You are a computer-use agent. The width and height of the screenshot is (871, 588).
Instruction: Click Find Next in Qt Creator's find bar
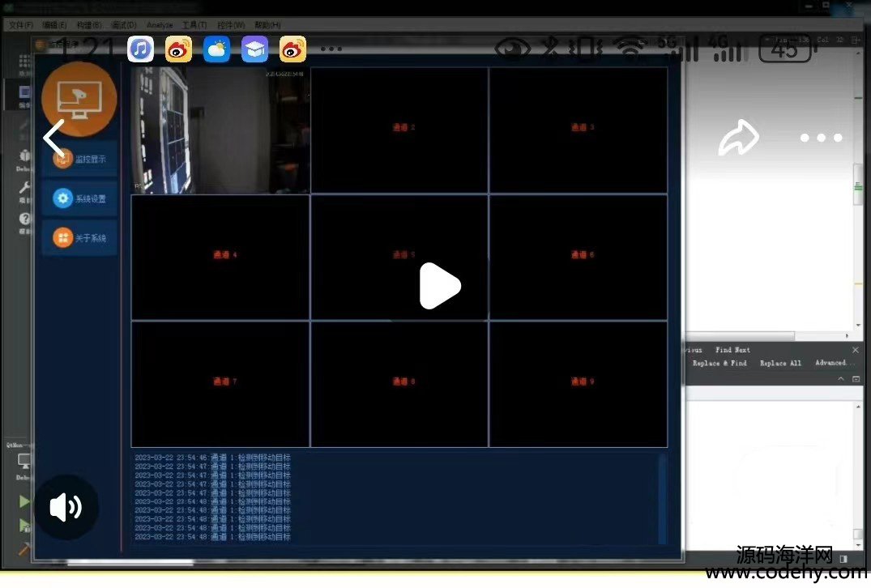click(732, 350)
